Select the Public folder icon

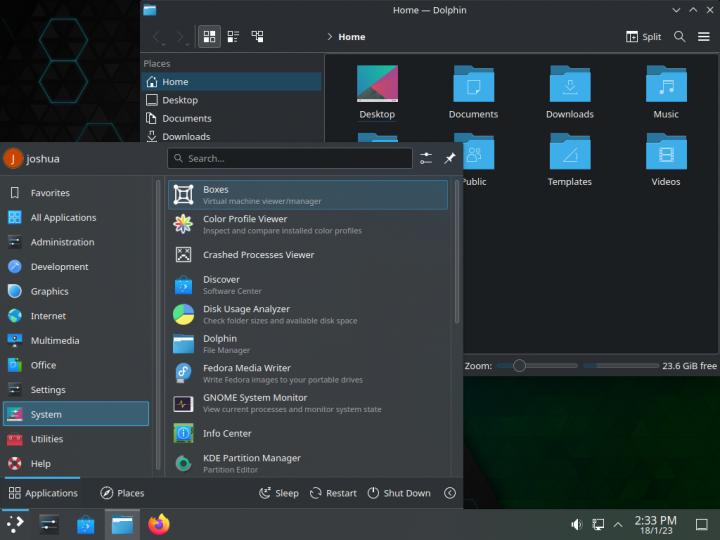[x=478, y=152]
